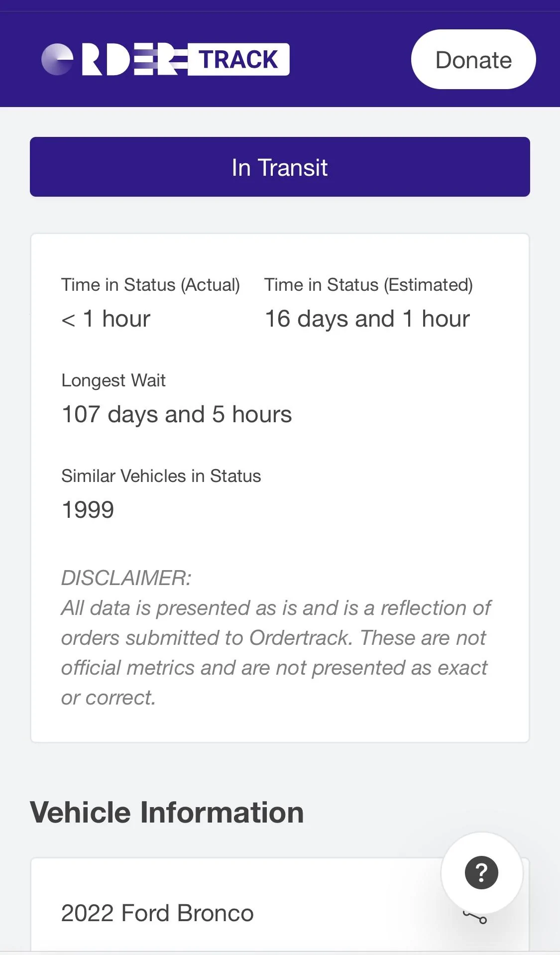Click the OrderTrack logo
Screen dimensions: 560x955
[x=165, y=59]
